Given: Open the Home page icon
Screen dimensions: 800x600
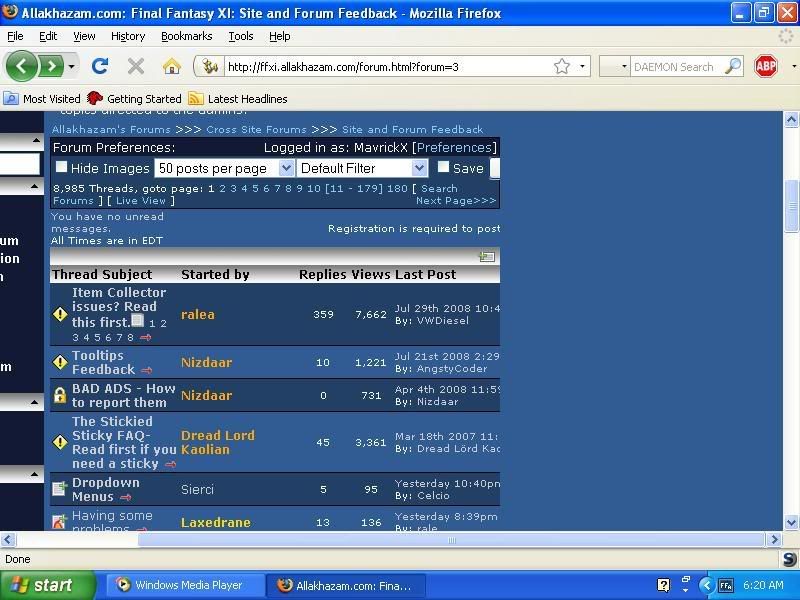Looking at the screenshot, I should 172,66.
